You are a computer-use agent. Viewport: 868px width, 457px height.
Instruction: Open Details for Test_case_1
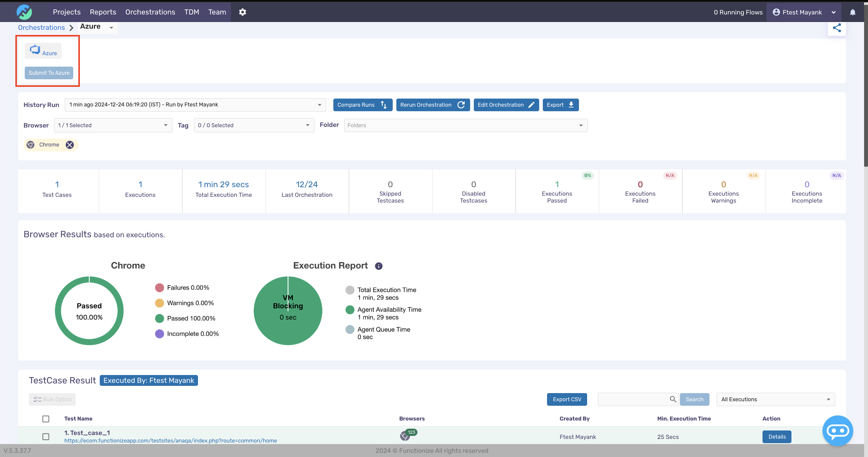click(777, 437)
